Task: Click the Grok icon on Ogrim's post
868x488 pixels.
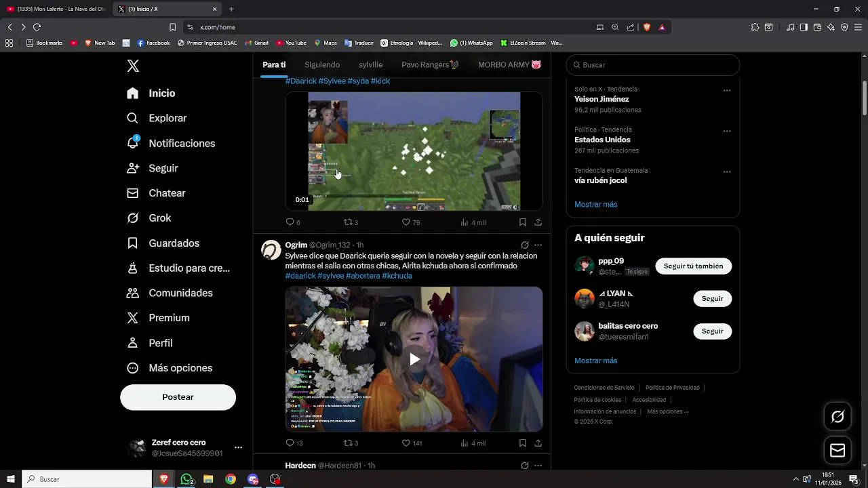Action: [524, 245]
